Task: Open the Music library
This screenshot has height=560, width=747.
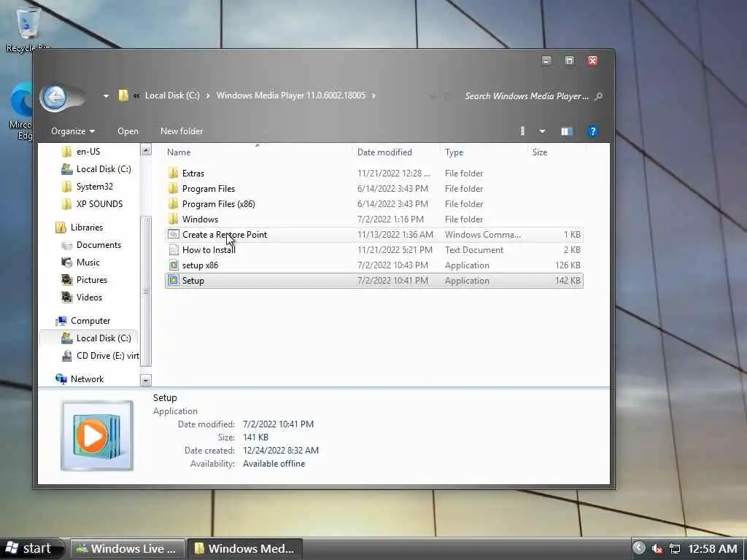Action: (x=88, y=262)
